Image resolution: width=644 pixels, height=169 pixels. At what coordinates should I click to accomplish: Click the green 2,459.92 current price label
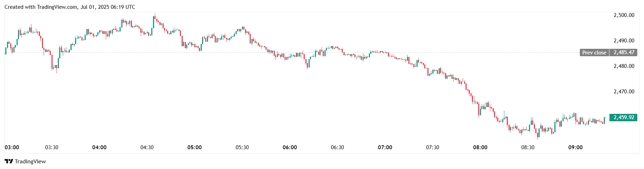624,117
